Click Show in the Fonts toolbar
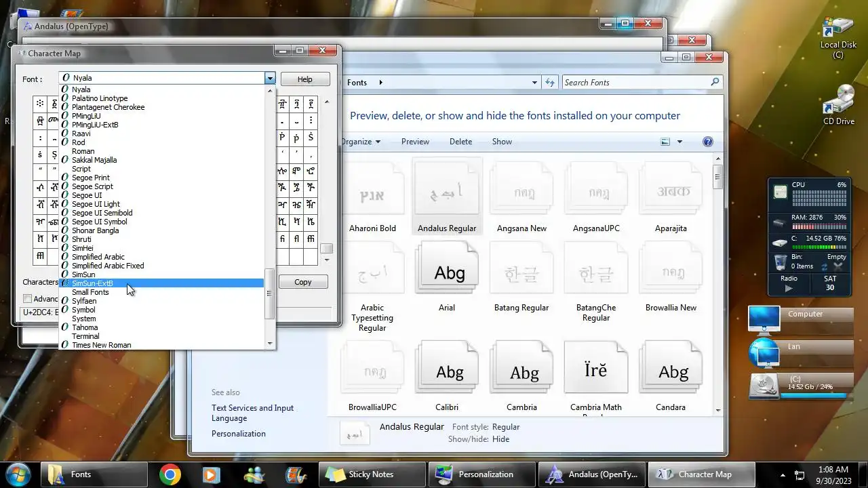 [502, 142]
